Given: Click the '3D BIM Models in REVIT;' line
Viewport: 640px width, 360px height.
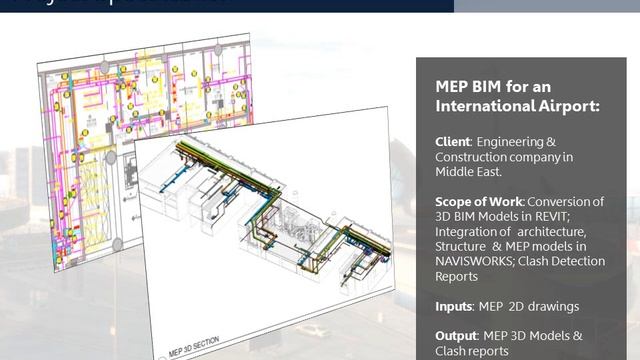Looking at the screenshot, I should coord(501,216).
